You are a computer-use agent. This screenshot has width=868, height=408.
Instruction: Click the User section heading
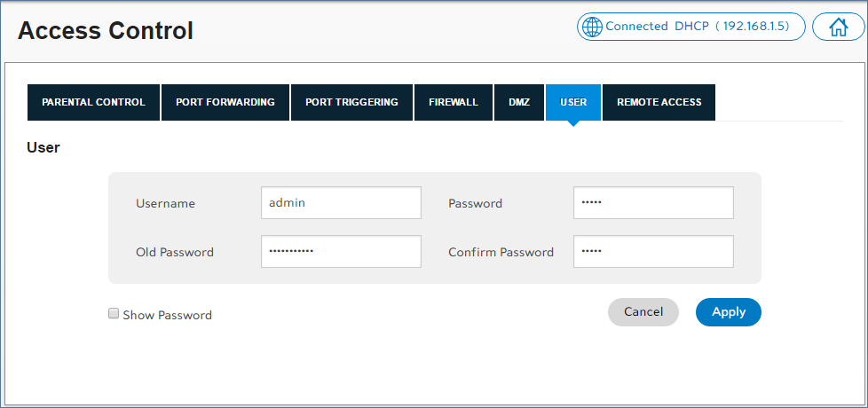(43, 147)
